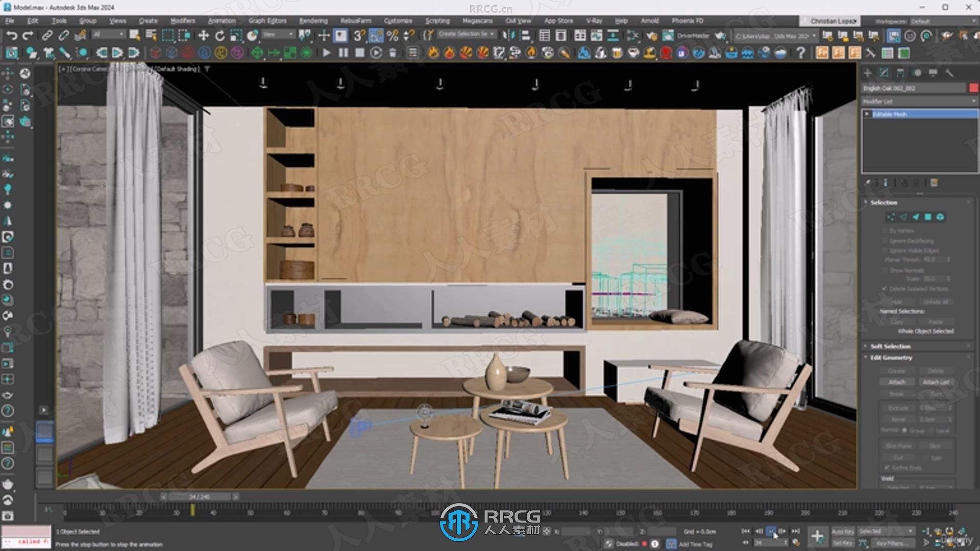Click the Animation menu item

[x=221, y=21]
